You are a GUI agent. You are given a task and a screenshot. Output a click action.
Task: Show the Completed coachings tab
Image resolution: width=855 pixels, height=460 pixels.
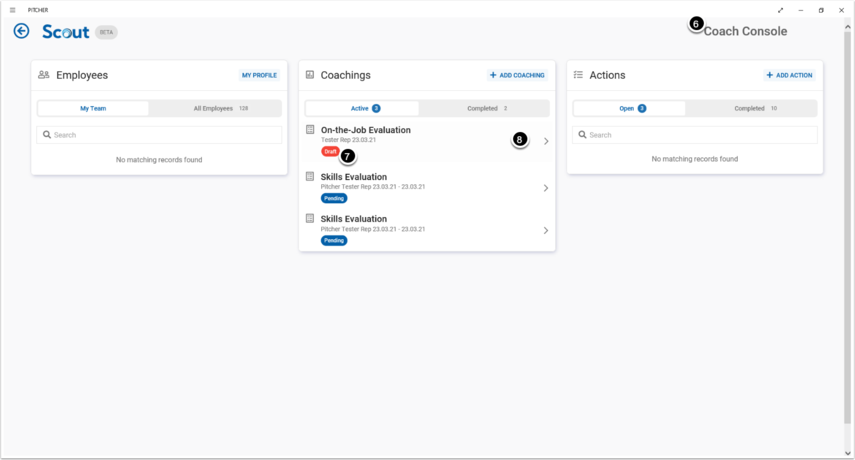484,108
